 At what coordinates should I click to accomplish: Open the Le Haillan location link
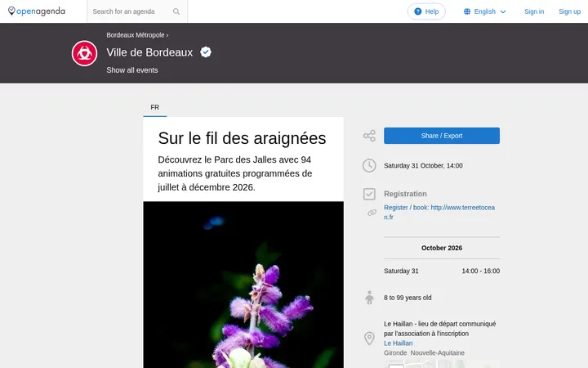coord(399,343)
